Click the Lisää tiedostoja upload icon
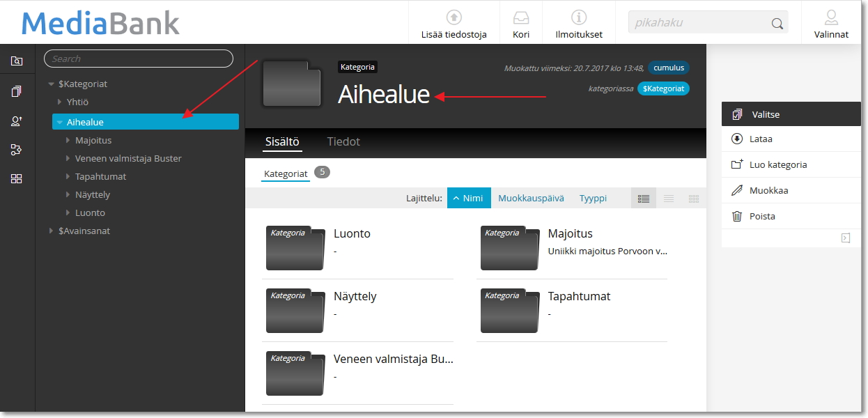The width and height of the screenshot is (868, 418). 454,17
